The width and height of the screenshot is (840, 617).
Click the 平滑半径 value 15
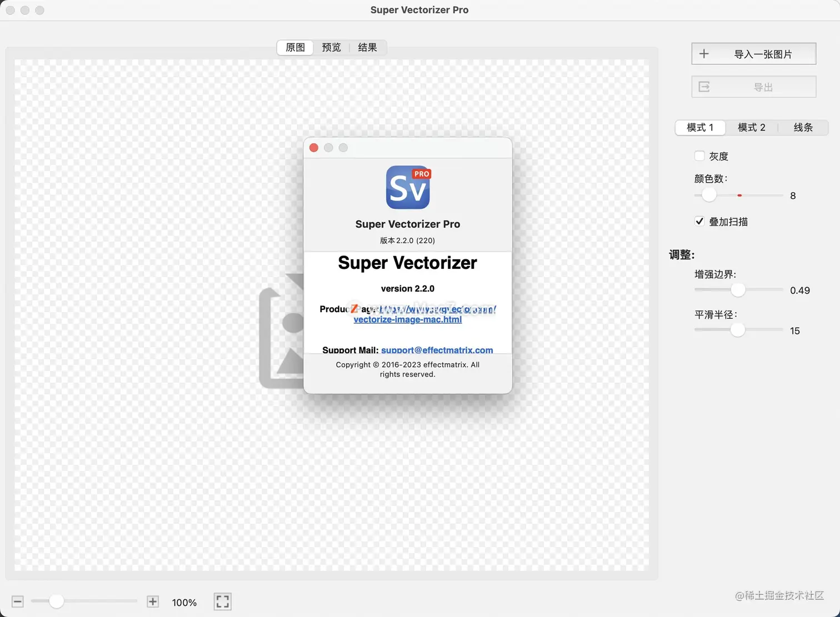(x=795, y=331)
